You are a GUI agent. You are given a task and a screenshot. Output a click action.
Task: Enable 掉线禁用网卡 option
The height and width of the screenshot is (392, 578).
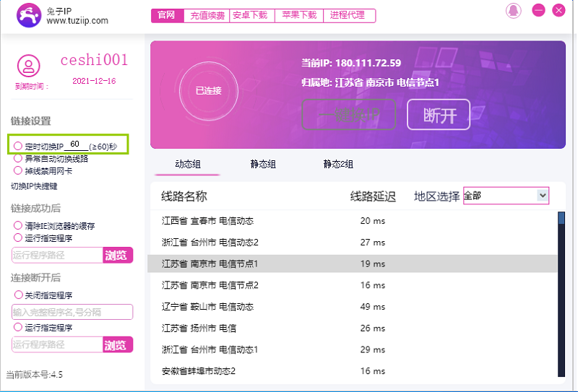pos(18,171)
